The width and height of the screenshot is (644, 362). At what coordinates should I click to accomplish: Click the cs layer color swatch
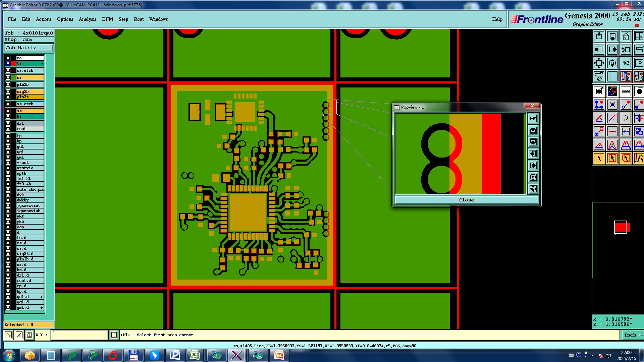point(13,77)
